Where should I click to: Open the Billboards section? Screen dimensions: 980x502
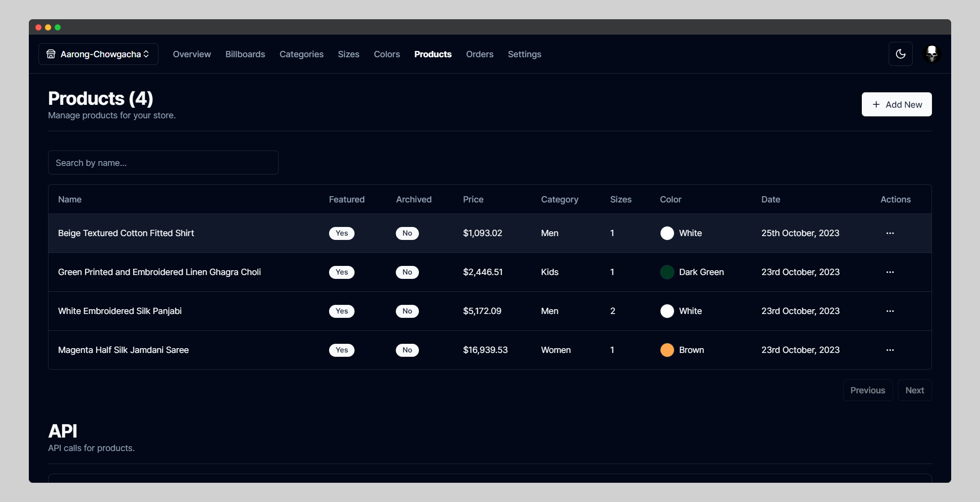pos(245,54)
